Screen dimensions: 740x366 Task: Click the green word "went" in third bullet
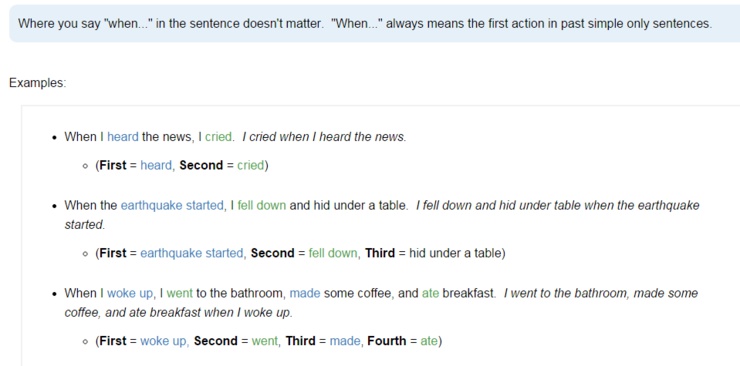pyautogui.click(x=179, y=293)
